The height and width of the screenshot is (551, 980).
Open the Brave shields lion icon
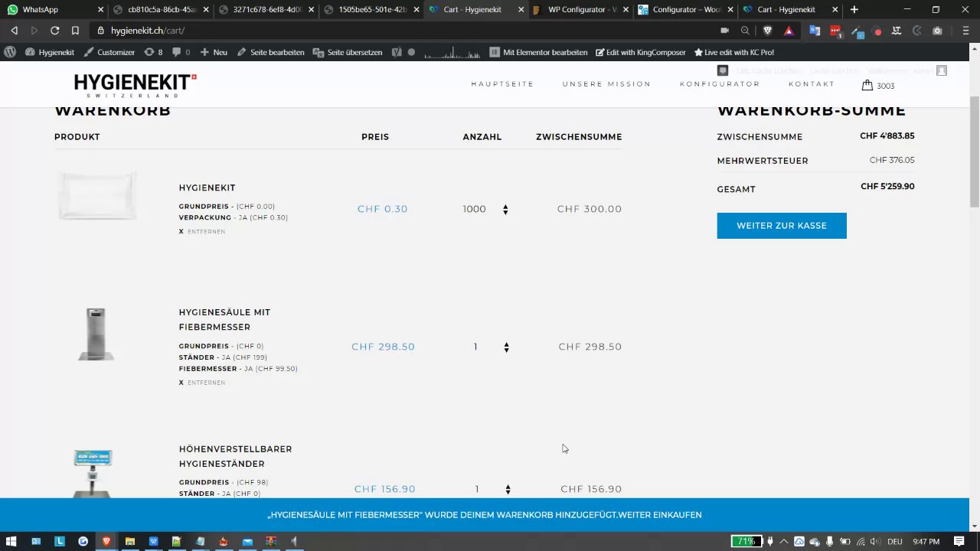pyautogui.click(x=767, y=31)
